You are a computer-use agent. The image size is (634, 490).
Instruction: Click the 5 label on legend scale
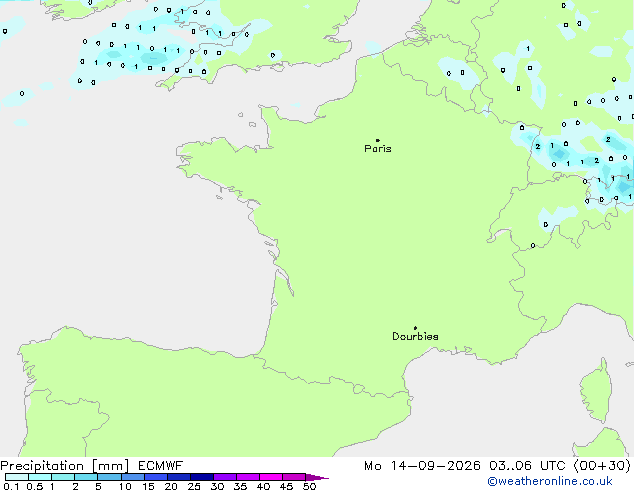click(98, 486)
